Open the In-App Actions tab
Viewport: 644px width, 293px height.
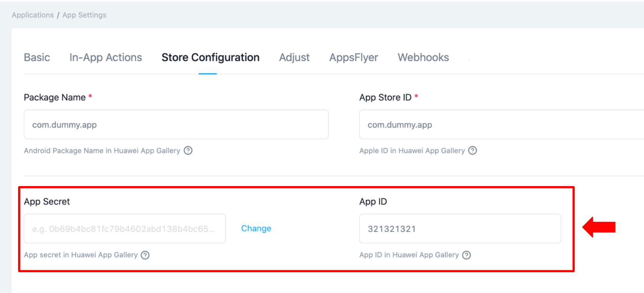point(106,57)
